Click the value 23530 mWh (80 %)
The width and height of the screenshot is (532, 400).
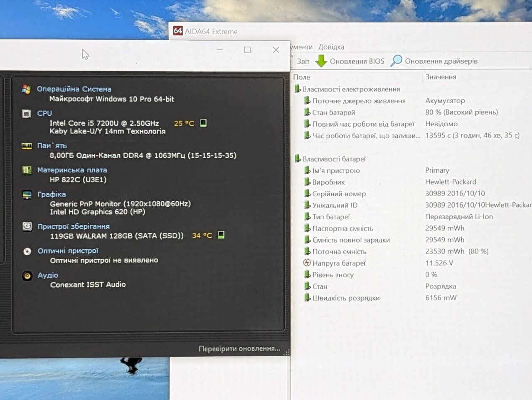point(457,251)
